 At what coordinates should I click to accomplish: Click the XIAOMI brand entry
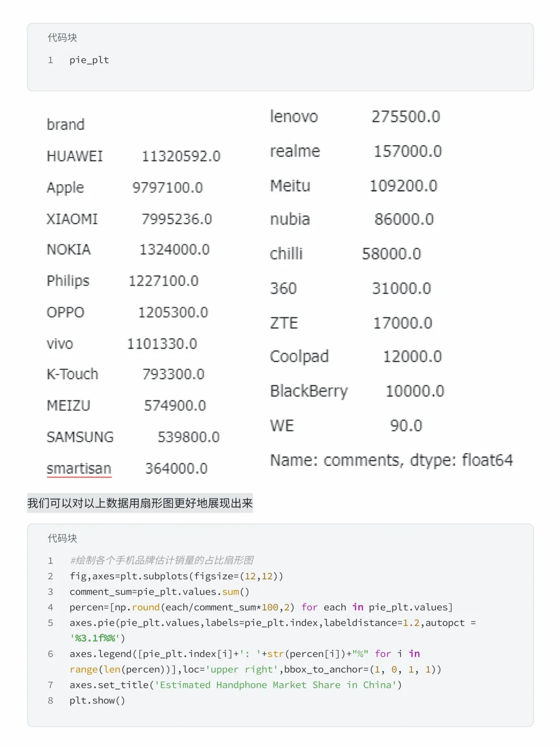click(72, 219)
